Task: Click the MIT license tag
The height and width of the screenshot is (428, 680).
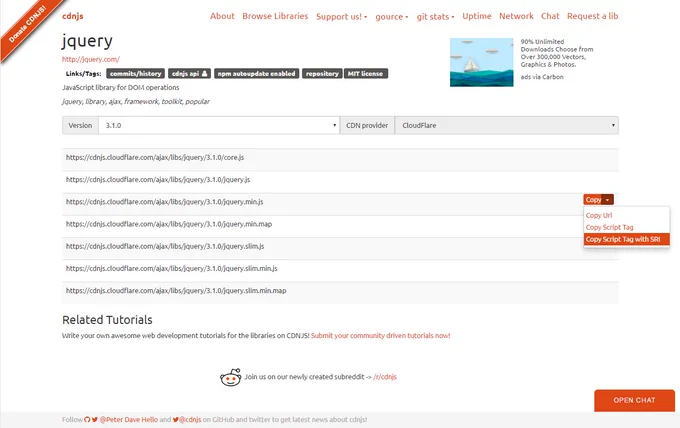Action: [366, 74]
